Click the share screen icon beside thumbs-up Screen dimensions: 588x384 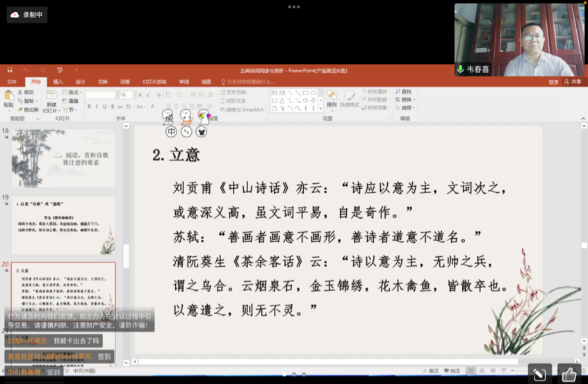(x=539, y=375)
